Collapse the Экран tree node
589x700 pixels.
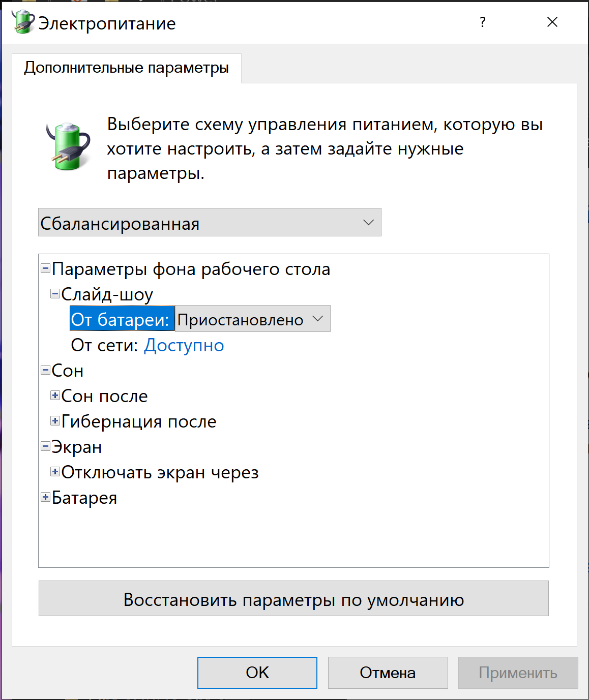point(45,446)
